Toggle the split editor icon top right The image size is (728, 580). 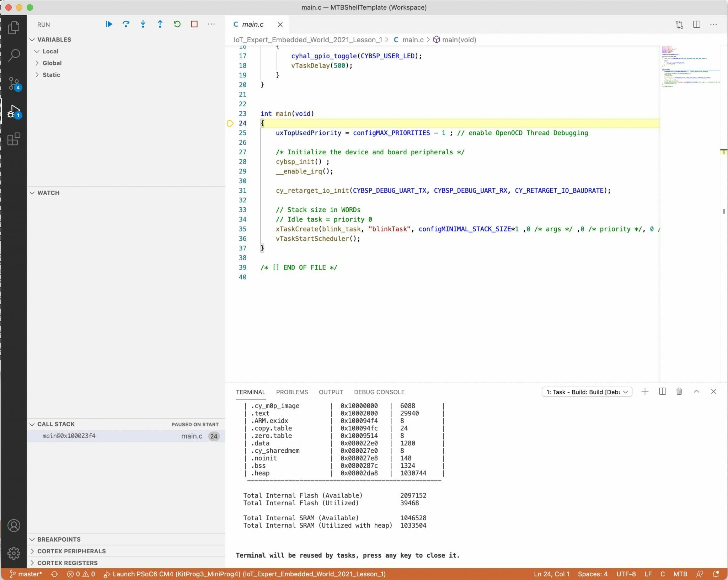coord(697,24)
